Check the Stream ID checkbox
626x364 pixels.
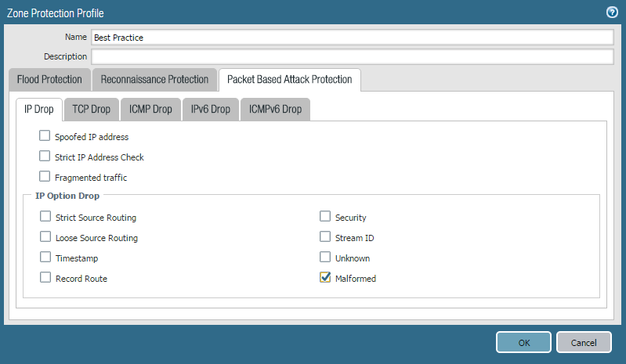click(325, 237)
